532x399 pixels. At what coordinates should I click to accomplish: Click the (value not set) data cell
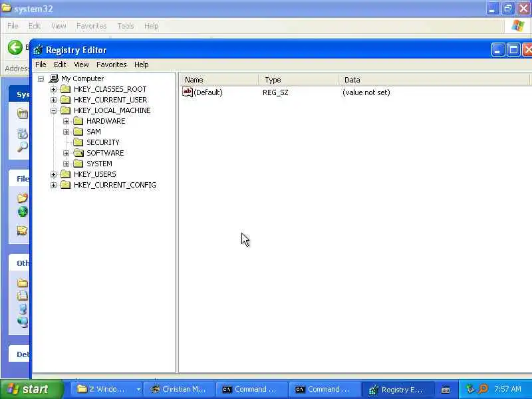tap(366, 92)
